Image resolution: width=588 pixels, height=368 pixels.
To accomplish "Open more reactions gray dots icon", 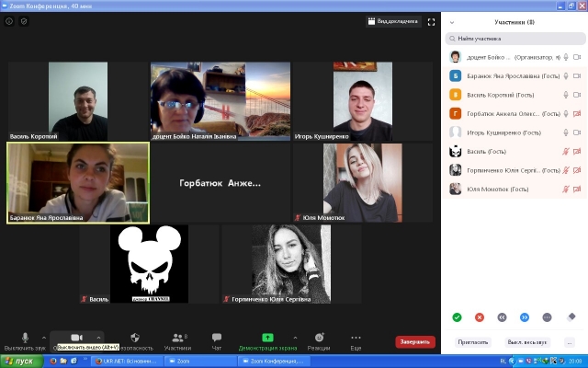I will (x=547, y=317).
